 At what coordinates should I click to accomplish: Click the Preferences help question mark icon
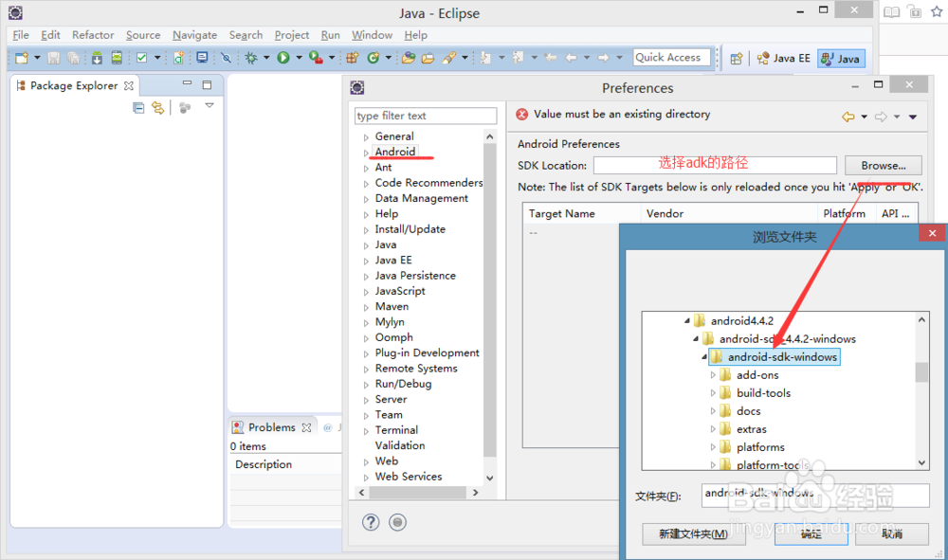click(x=371, y=522)
